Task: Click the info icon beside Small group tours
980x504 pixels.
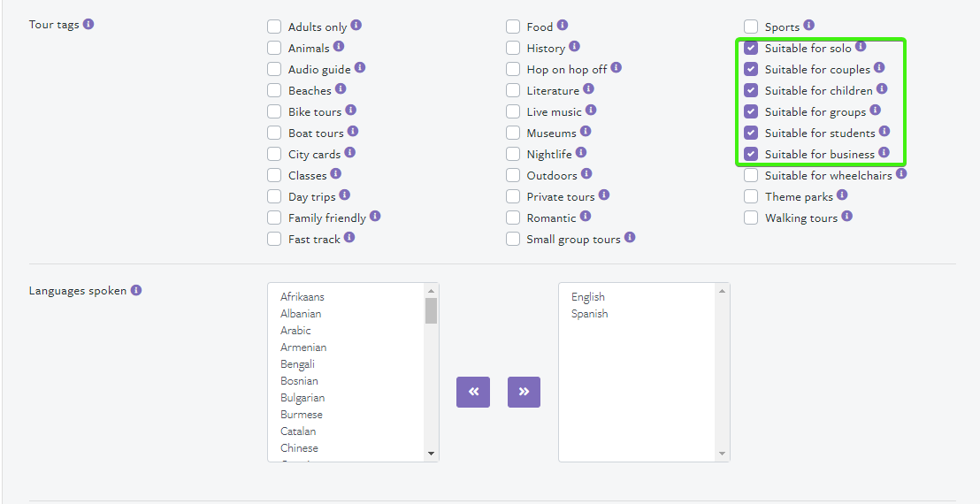Action: point(630,237)
